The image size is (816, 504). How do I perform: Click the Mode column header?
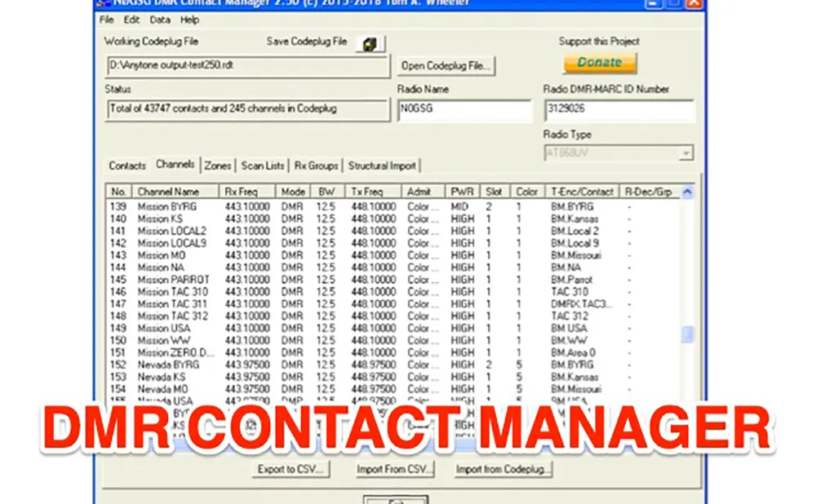pos(293,192)
